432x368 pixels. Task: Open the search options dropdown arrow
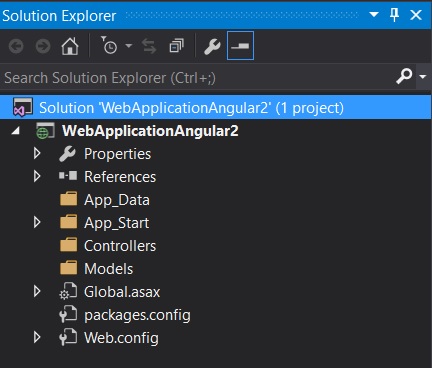423,77
